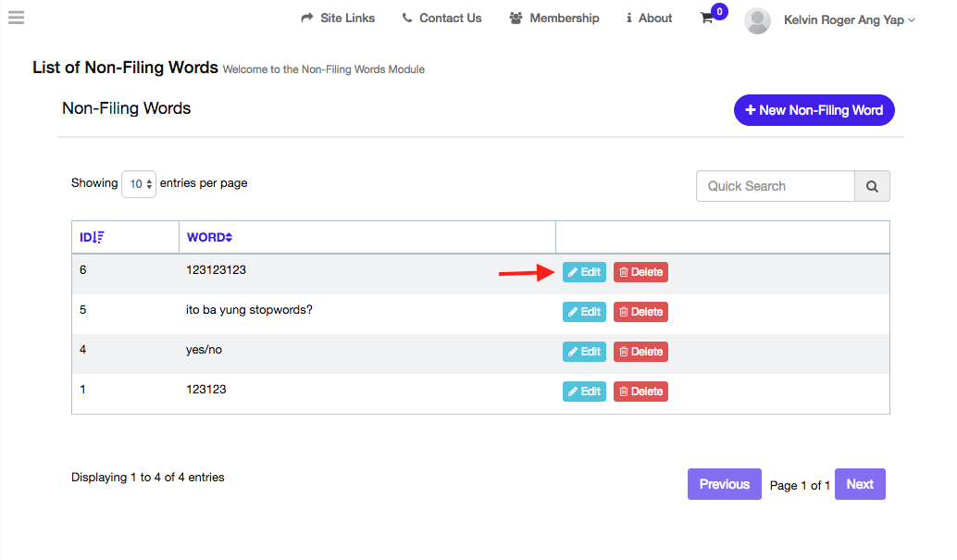Image resolution: width=957 pixels, height=560 pixels.
Task: Sort the table by WORD column
Action: pos(209,237)
